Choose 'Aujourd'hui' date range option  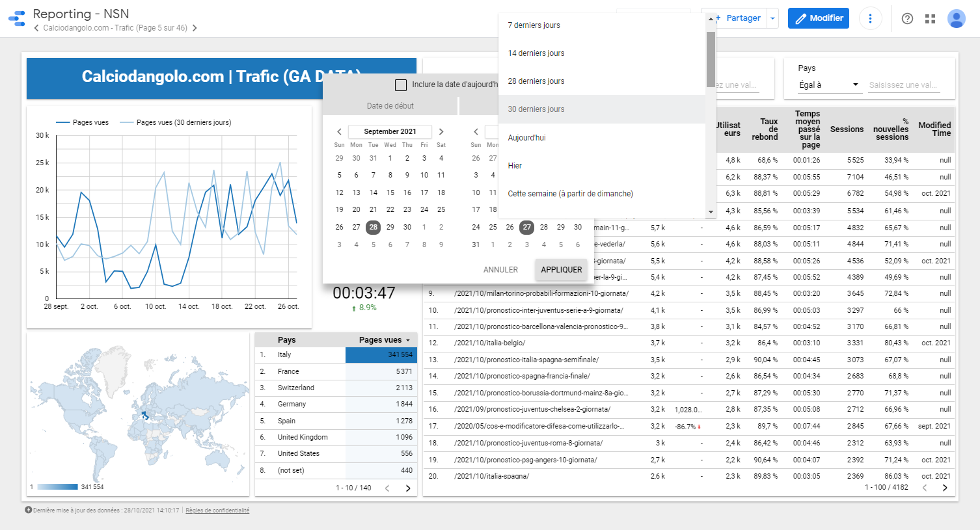click(x=526, y=138)
